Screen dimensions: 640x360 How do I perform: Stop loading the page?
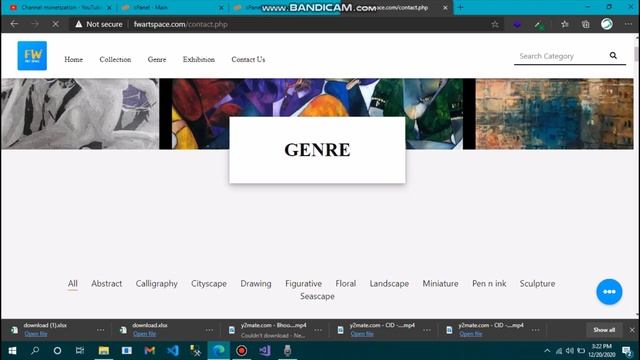(56, 24)
